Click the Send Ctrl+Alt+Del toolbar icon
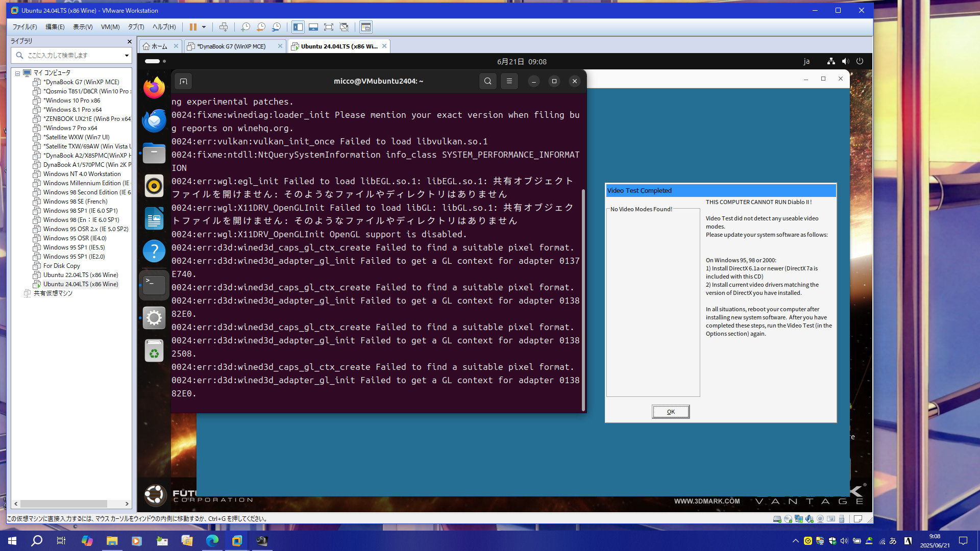Viewport: 980px width, 551px height. (223, 27)
